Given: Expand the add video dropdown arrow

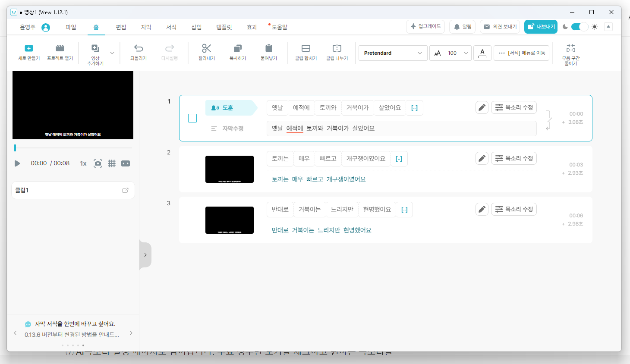Looking at the screenshot, I should (112, 53).
